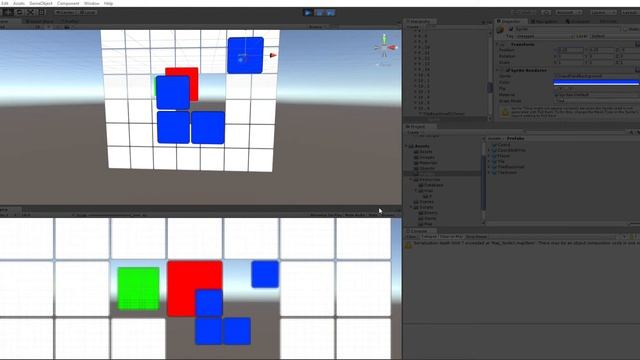This screenshot has height=360, width=640.
Task: Toggle the Collapse option in the Console
Action: tap(429, 237)
